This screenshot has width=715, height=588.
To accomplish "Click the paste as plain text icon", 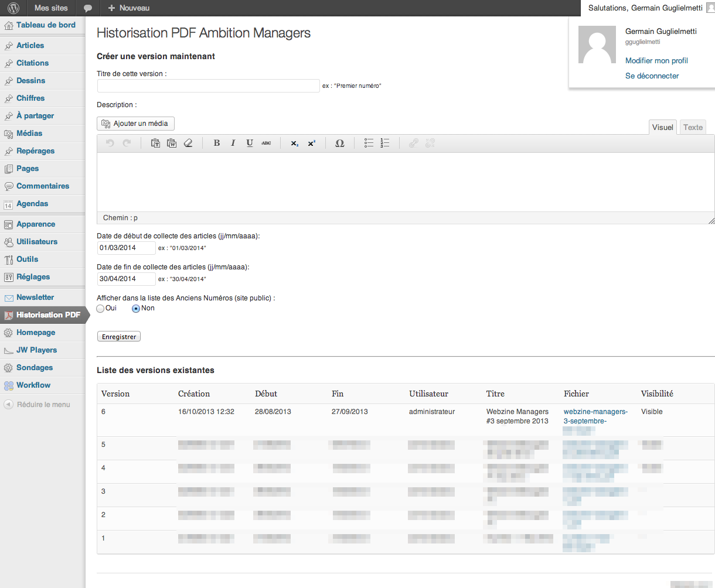I will 155,143.
